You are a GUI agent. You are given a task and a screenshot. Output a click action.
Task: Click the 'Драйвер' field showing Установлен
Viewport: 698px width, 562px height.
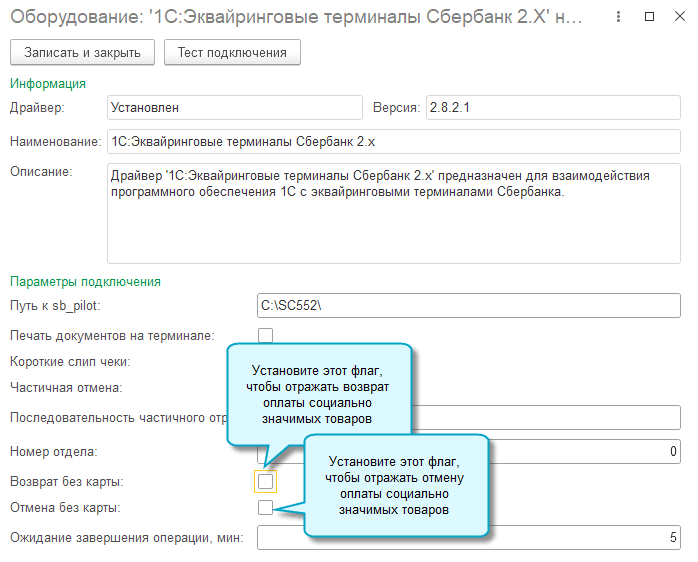[235, 107]
